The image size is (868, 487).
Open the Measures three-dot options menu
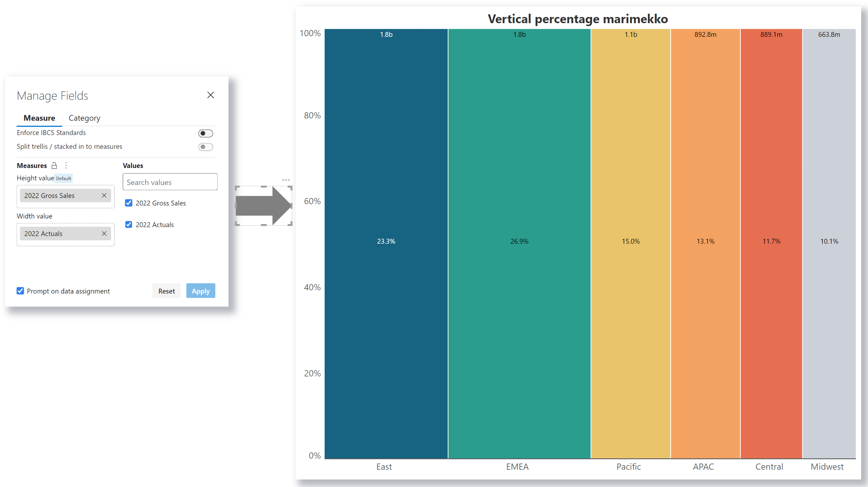click(x=66, y=165)
